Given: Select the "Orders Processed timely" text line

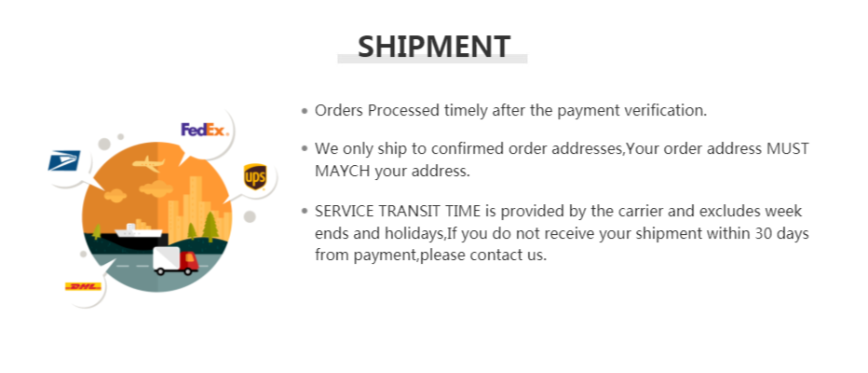Looking at the screenshot, I should (510, 110).
